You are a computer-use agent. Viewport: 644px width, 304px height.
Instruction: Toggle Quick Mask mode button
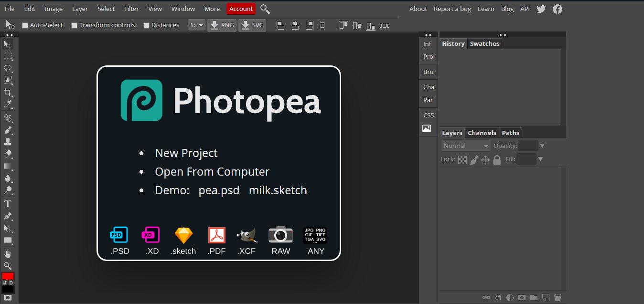coord(8,297)
